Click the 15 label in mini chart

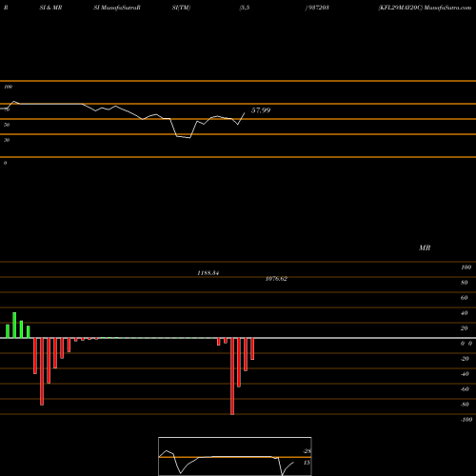pyautogui.click(x=307, y=463)
